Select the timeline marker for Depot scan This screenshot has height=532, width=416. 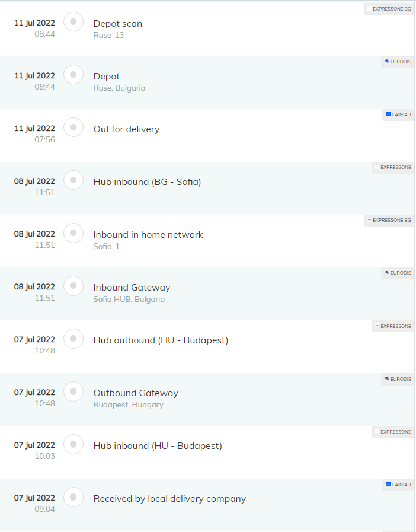coord(73,22)
